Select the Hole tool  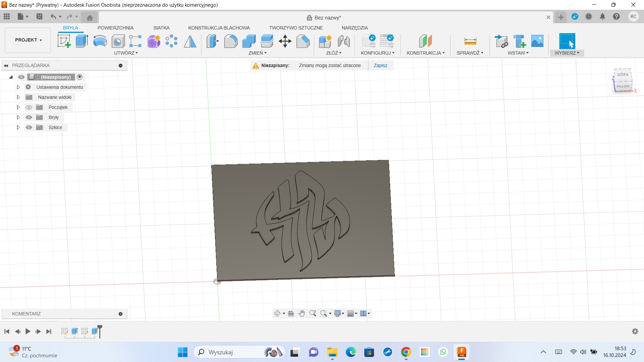(x=118, y=41)
